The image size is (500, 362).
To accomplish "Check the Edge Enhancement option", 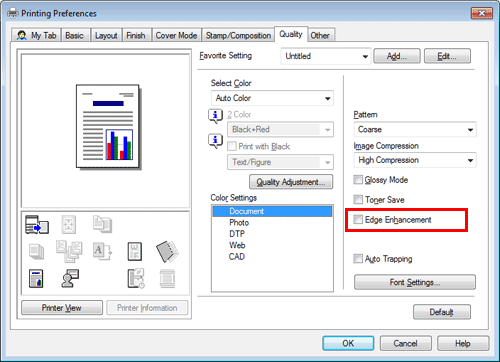I will pyautogui.click(x=358, y=219).
